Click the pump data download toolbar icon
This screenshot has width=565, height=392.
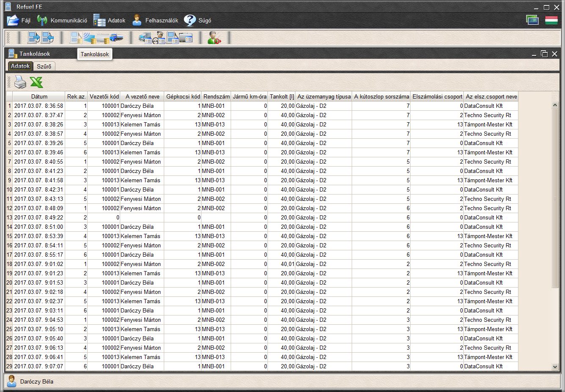pyautogui.click(x=48, y=38)
